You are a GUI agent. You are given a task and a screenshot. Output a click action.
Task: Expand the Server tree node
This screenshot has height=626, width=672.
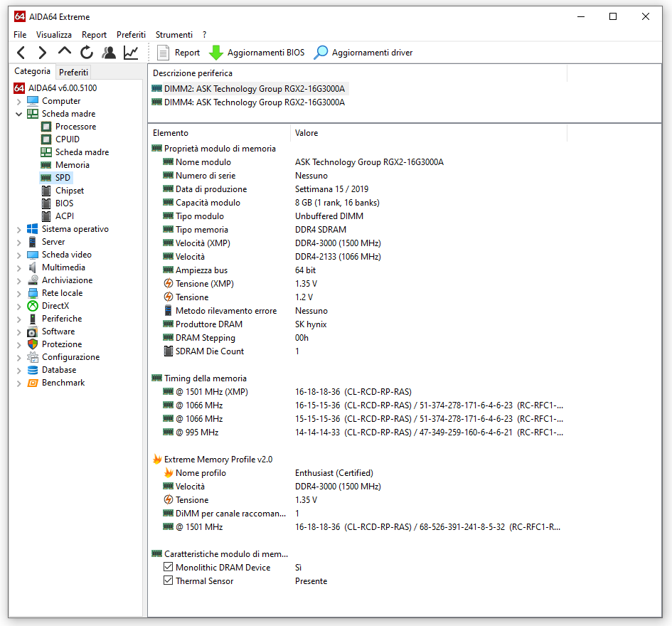[x=19, y=243]
